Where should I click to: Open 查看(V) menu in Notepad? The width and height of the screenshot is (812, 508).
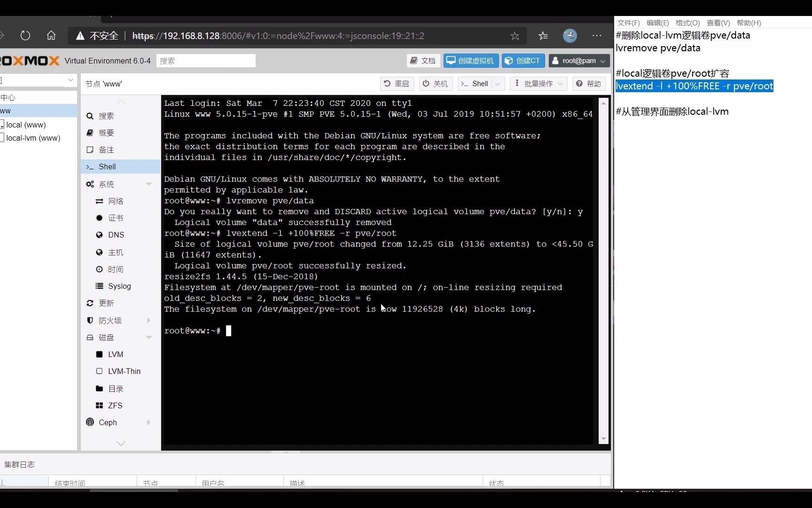(718, 23)
